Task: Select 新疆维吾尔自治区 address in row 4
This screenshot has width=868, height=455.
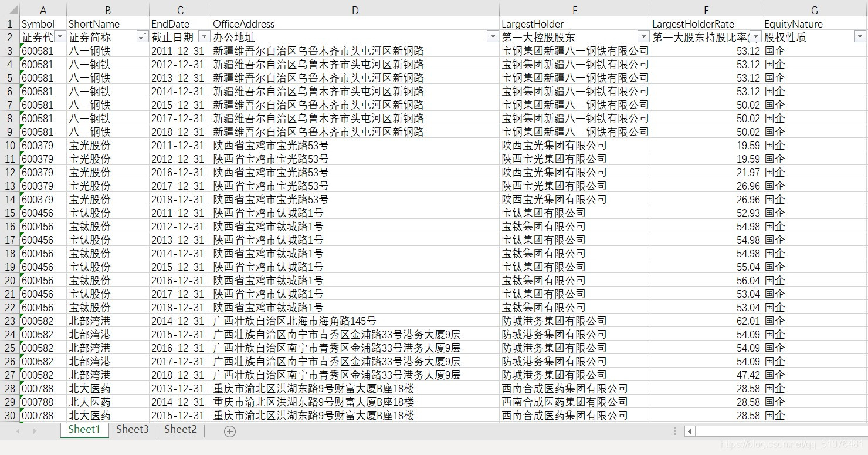Action: click(x=355, y=64)
